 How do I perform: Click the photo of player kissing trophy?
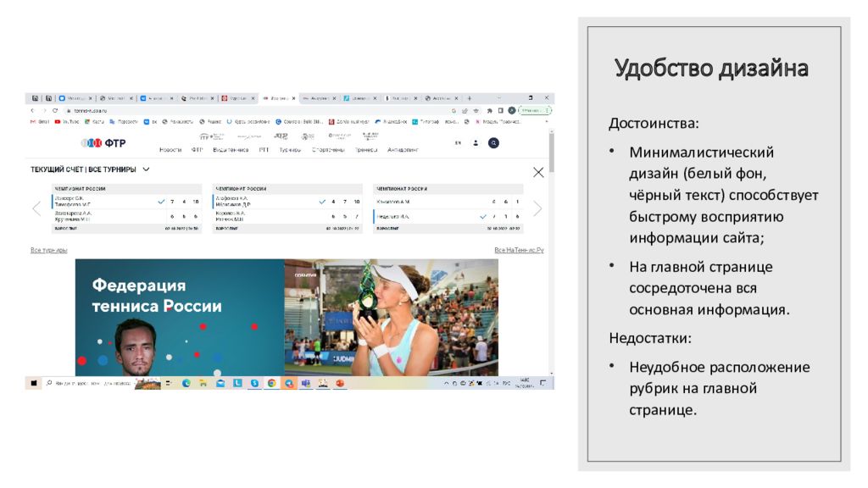392,318
